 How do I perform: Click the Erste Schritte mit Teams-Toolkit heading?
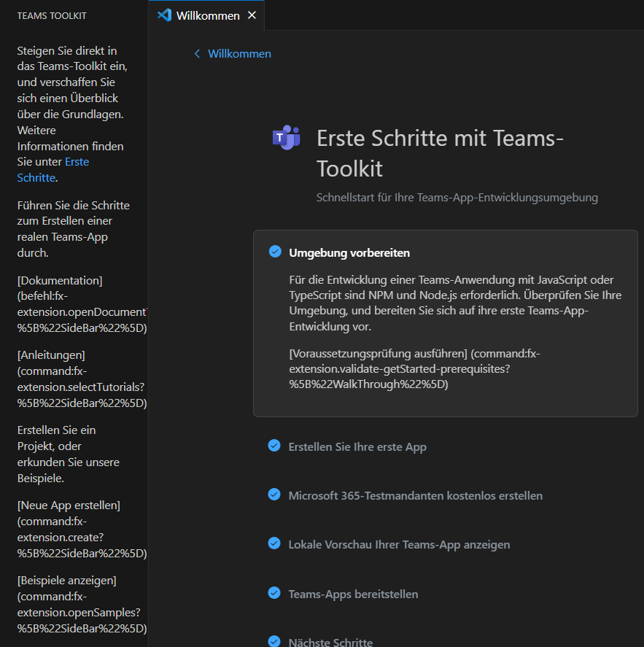[x=440, y=153]
